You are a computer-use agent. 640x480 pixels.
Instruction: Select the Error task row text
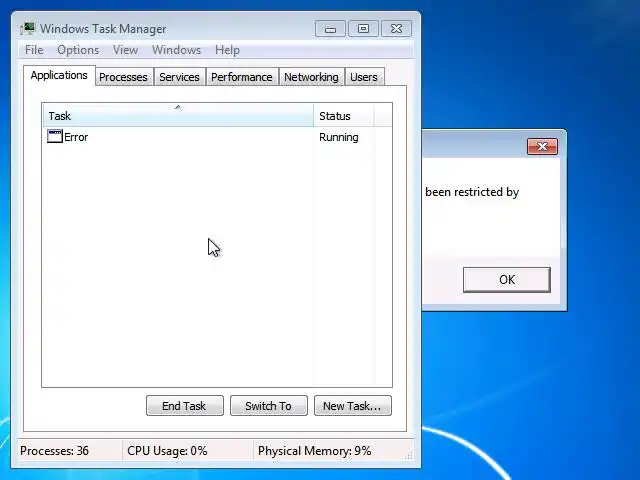tap(76, 137)
